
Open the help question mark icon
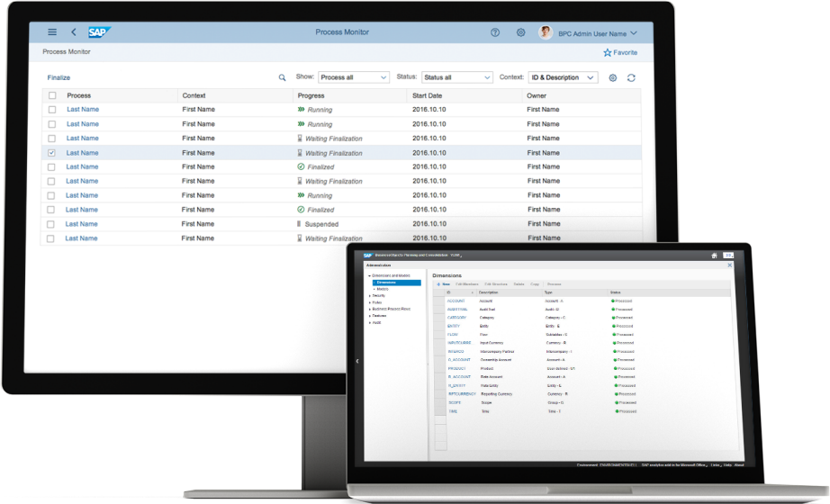point(495,32)
